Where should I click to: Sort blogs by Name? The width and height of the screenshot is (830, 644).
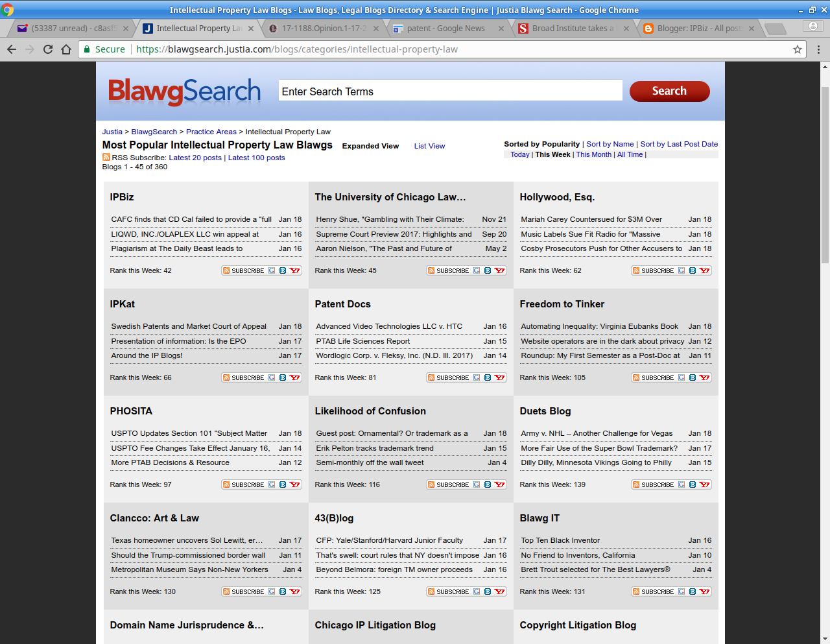[610, 144]
